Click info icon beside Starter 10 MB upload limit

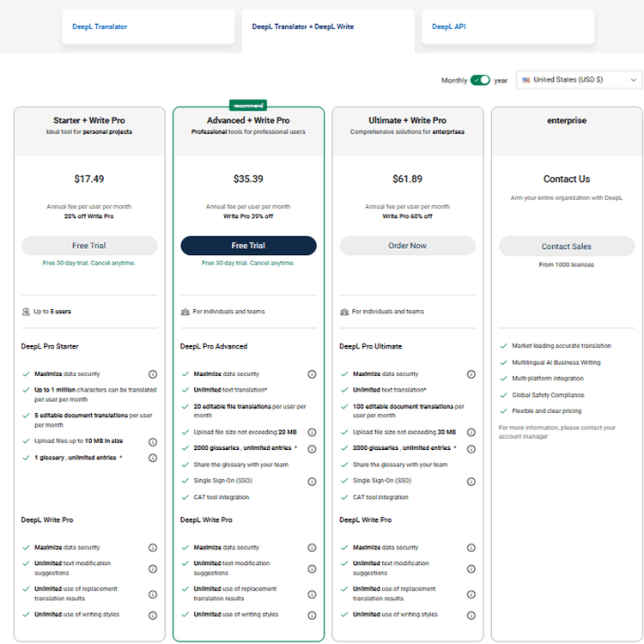[153, 441]
